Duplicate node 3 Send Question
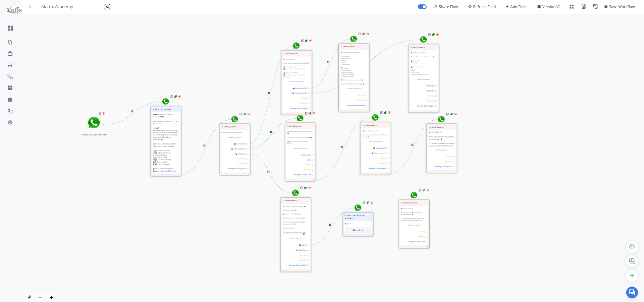The height and width of the screenshot is (302, 644). pyautogui.click(x=245, y=114)
